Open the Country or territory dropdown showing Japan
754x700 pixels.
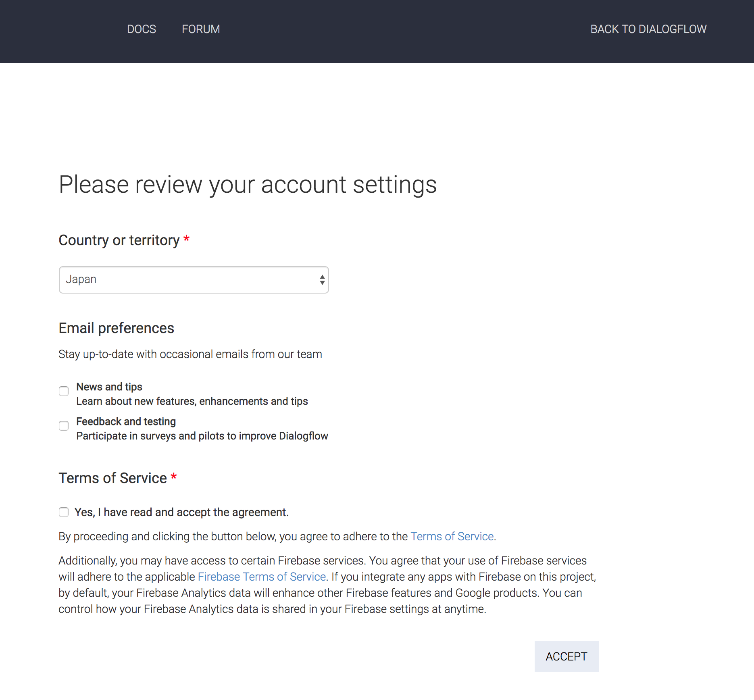194,280
